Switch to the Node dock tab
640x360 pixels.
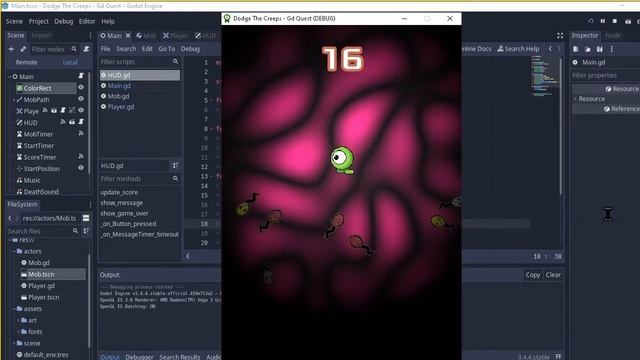coord(613,36)
